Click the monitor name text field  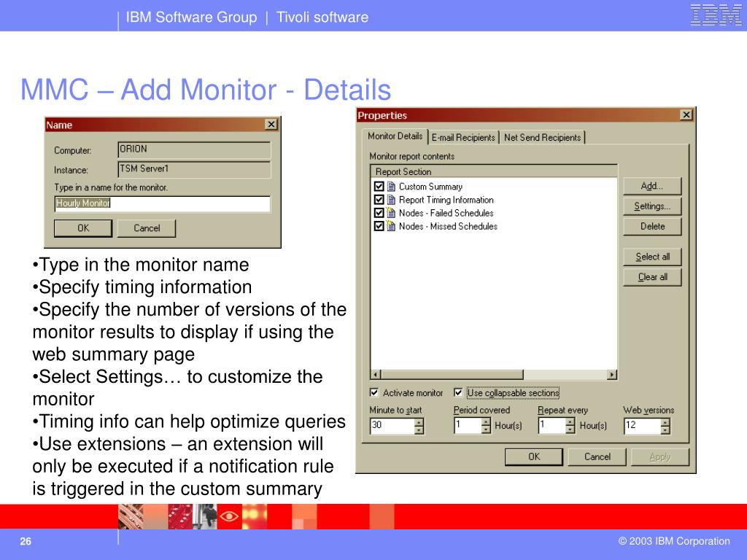click(163, 204)
